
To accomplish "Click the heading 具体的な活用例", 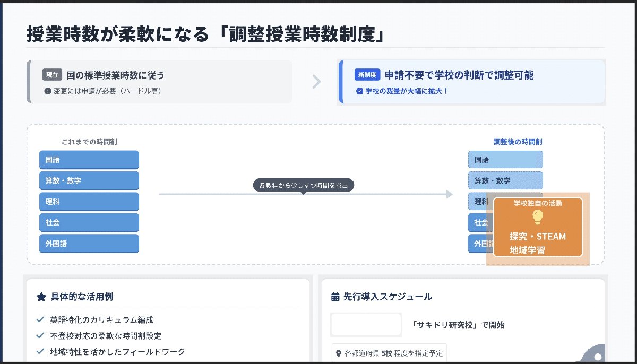I will (x=82, y=297).
